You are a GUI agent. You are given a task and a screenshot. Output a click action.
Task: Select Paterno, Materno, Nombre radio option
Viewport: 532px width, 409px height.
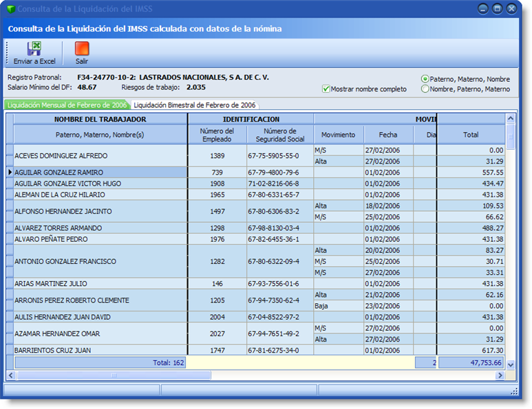[425, 79]
